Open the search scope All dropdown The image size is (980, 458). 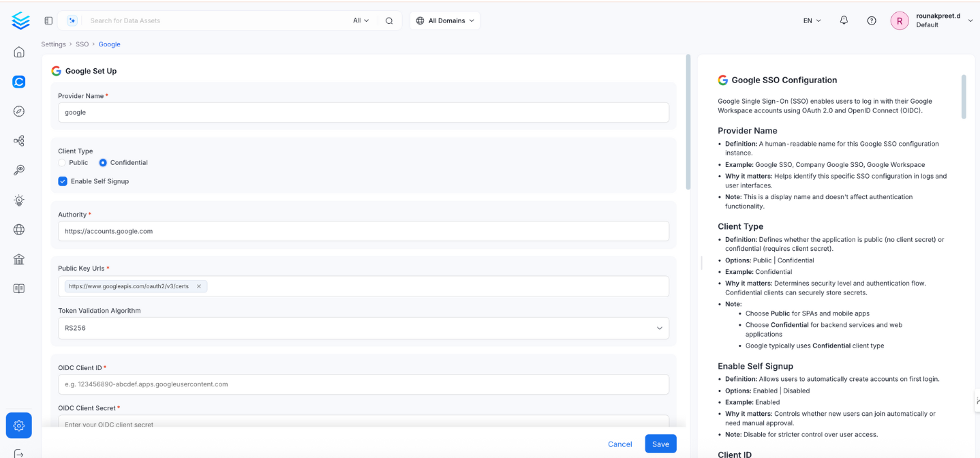click(x=361, y=20)
